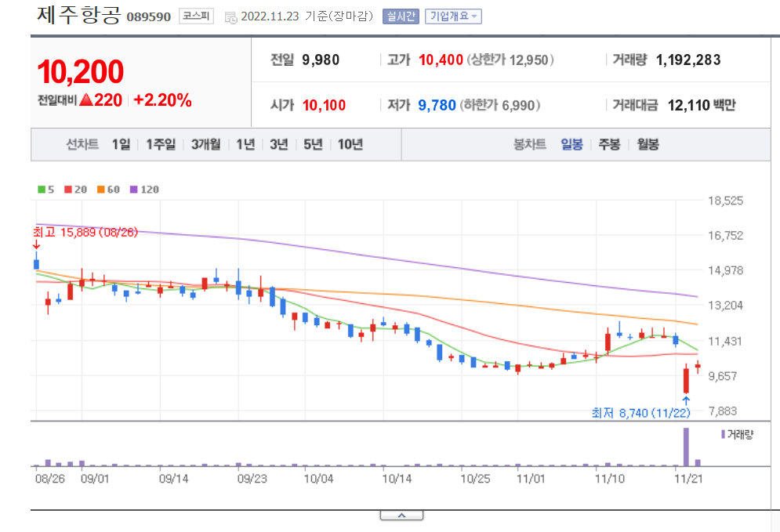Click the tall volume bar at 11/21
Screen dimensions: 780x532
coord(686,447)
